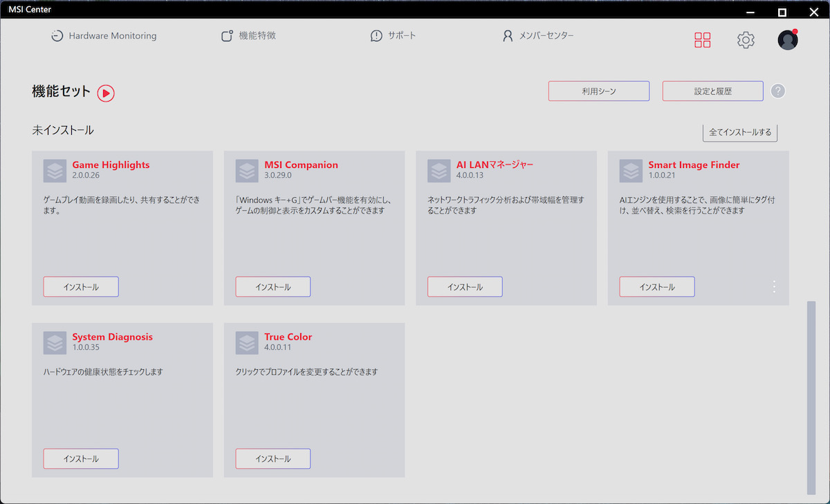Viewport: 830px width, 504px height.
Task: Play the 機能セット intro video
Action: click(x=106, y=93)
